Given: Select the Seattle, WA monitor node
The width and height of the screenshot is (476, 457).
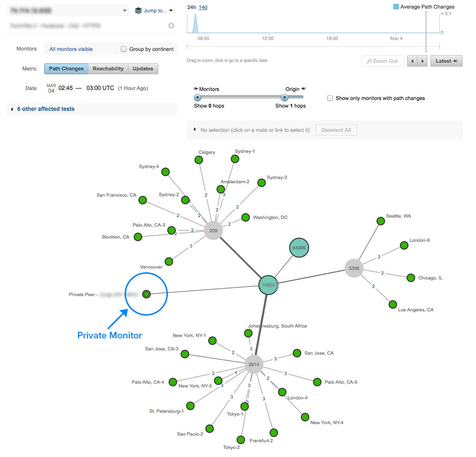Looking at the screenshot, I should [x=380, y=221].
